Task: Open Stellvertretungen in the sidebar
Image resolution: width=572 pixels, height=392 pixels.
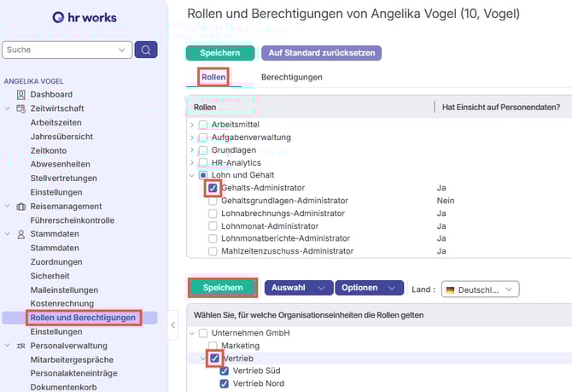Action: (x=64, y=178)
